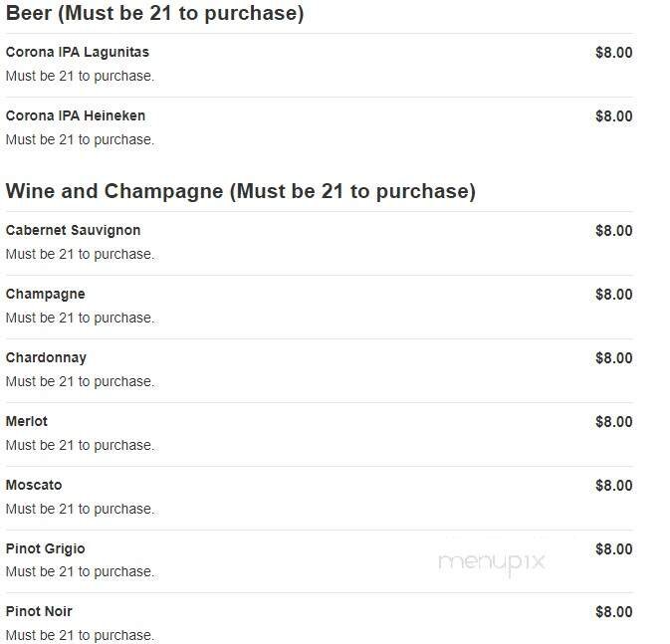This screenshot has height=644, width=670.
Task: Click the Corona IPA Lagunitas item name
Action: click(77, 52)
